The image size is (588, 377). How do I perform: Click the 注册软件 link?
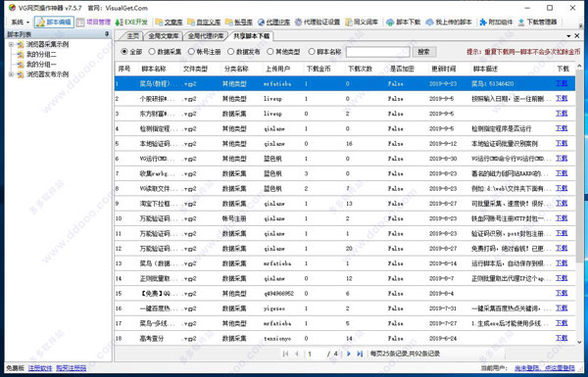point(40,368)
